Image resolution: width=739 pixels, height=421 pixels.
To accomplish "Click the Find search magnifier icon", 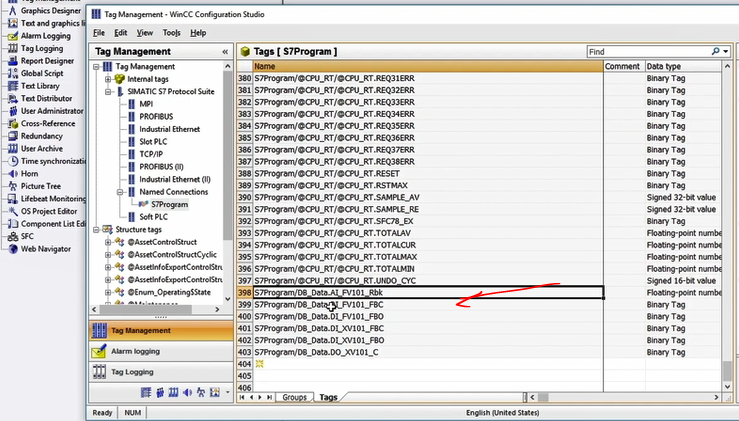I will [715, 51].
